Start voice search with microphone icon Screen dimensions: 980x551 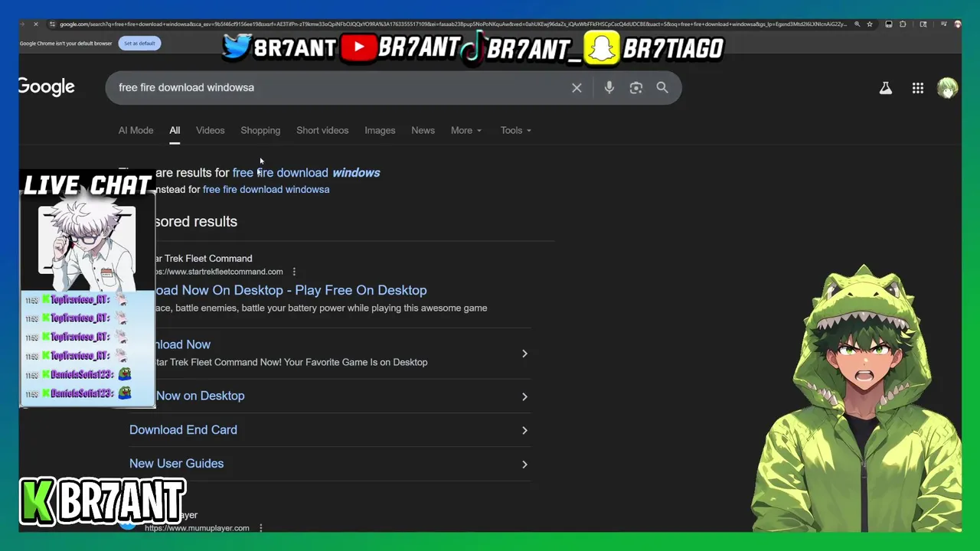point(609,88)
